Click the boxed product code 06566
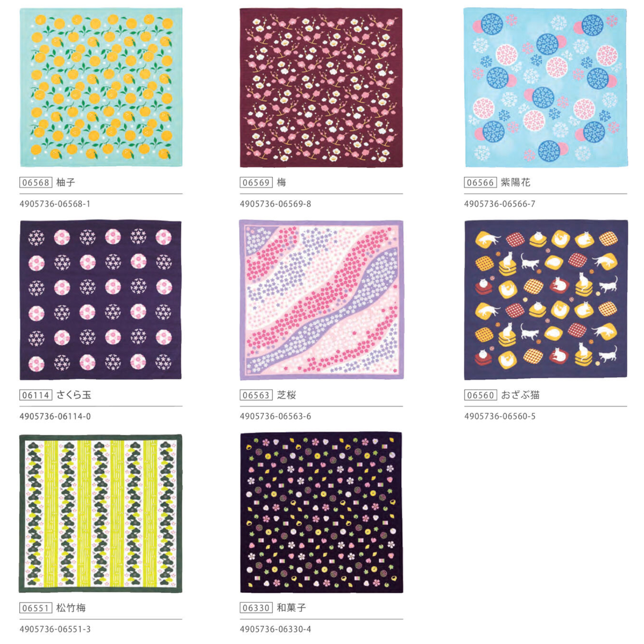 (480, 182)
